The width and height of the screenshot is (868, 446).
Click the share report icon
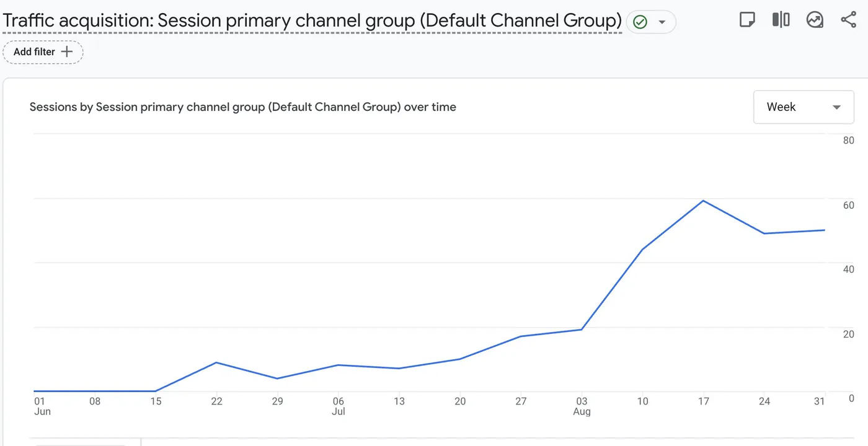tap(848, 20)
